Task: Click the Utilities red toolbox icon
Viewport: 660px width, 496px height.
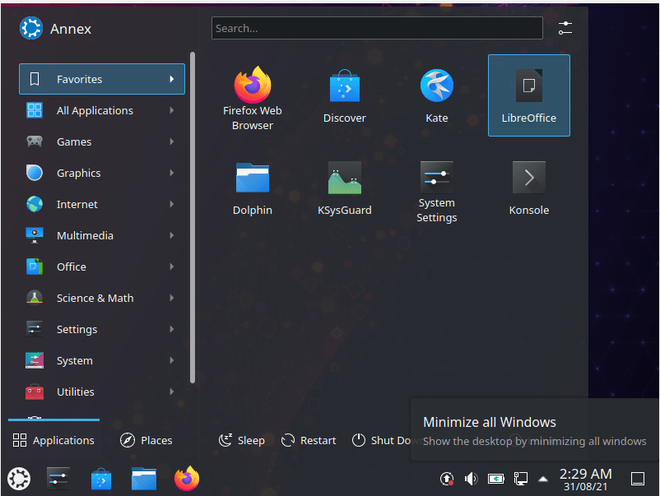Action: (x=35, y=392)
